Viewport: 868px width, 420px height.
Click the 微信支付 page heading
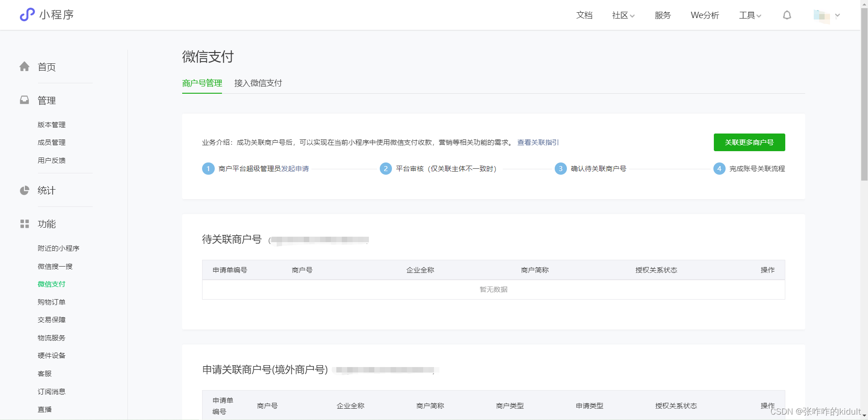(208, 57)
